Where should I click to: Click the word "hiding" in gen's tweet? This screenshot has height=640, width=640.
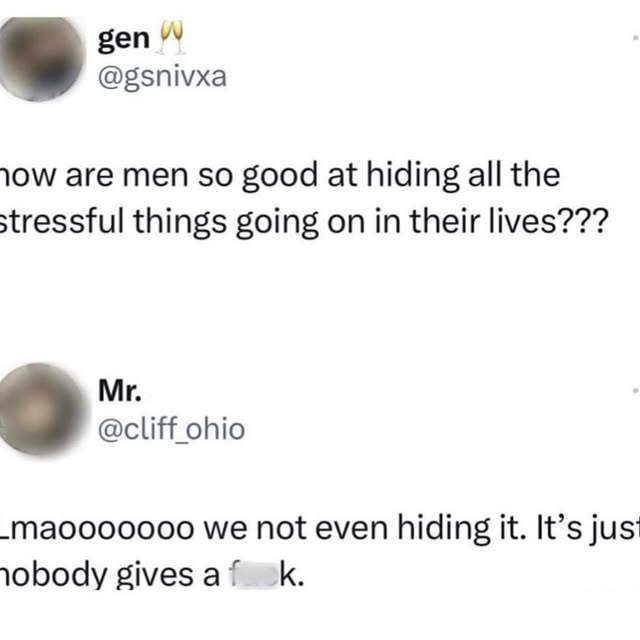point(413,176)
